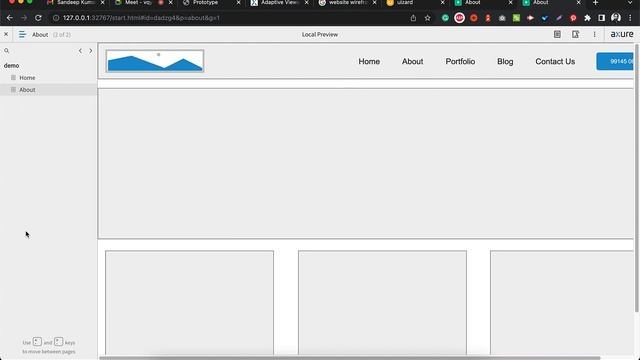Go to next page with right chevron
640x360 pixels.
(x=91, y=51)
